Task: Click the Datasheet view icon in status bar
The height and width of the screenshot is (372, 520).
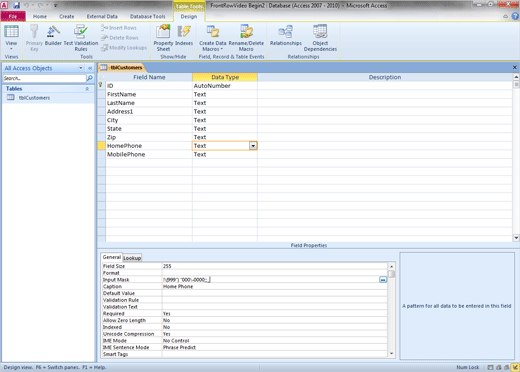Action: pyautogui.click(x=490, y=367)
